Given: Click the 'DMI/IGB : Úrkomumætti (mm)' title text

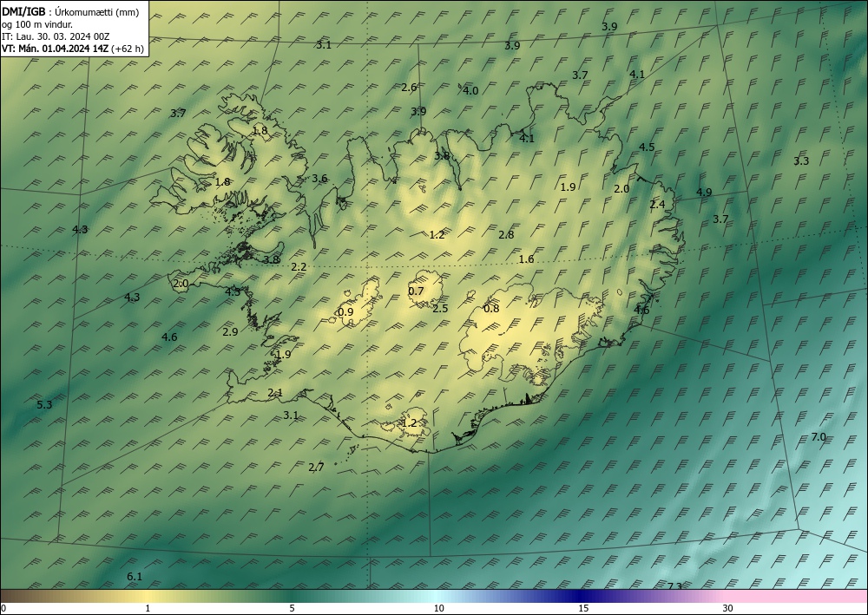Looking at the screenshot, I should click(70, 13).
